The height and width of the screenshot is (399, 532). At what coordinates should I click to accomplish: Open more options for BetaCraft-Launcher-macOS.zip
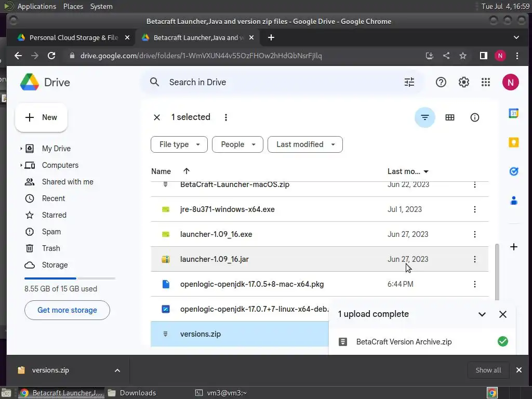tap(474, 184)
